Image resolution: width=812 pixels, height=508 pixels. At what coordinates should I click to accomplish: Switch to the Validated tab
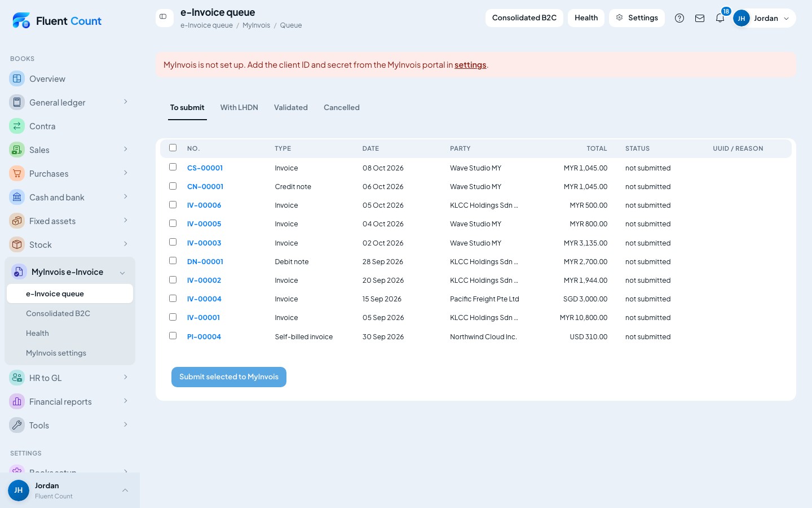(291, 107)
